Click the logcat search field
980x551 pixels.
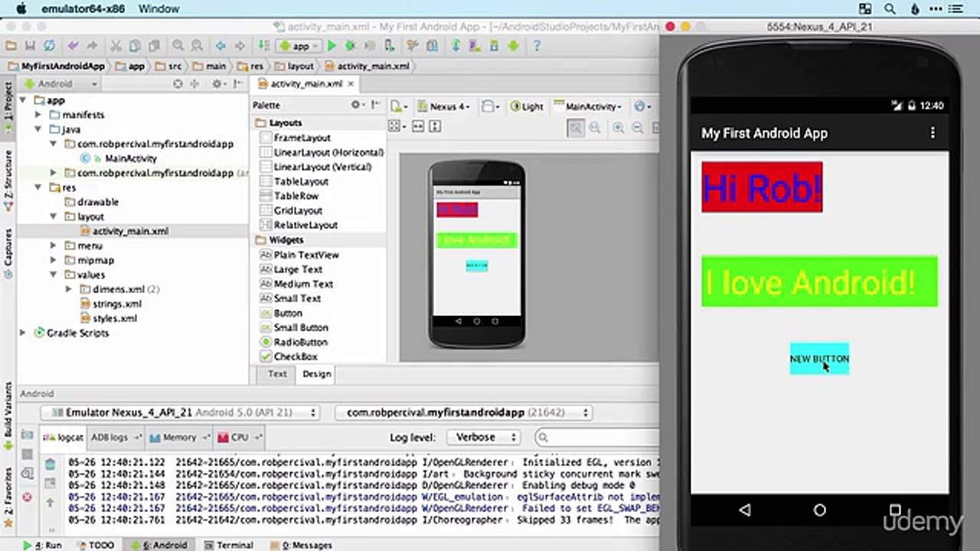pos(597,438)
